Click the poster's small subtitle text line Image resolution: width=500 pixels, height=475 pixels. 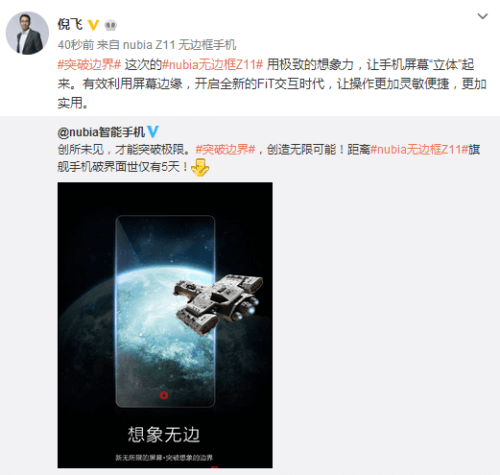coord(164,458)
